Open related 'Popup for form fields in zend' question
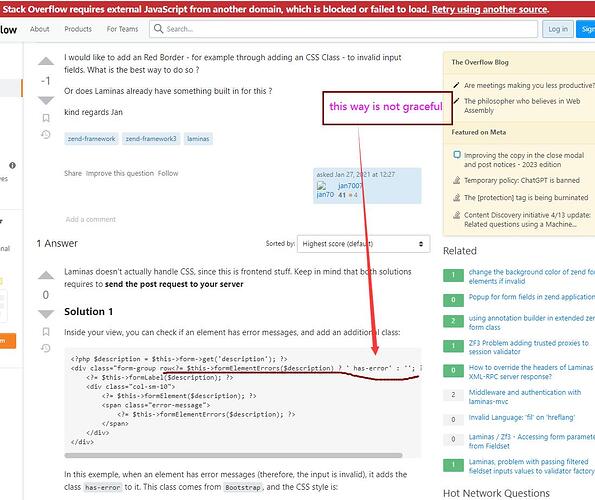The height and width of the screenshot is (500, 595). (x=532, y=297)
